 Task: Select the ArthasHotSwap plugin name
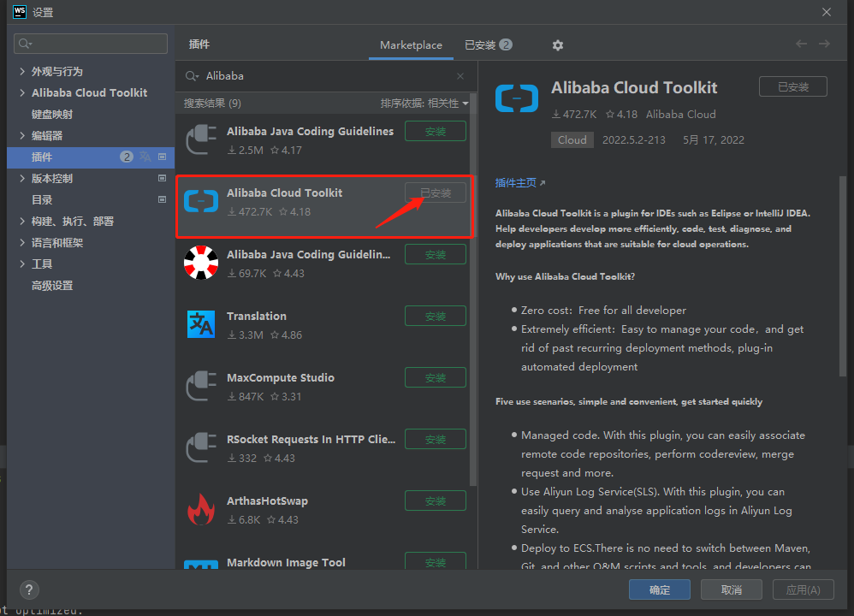[268, 501]
